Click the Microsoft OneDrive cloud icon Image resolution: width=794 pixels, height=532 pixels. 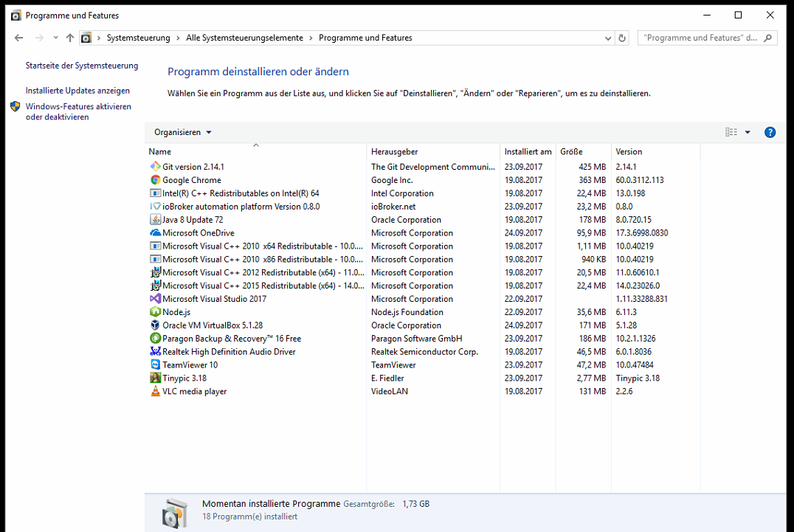point(155,232)
